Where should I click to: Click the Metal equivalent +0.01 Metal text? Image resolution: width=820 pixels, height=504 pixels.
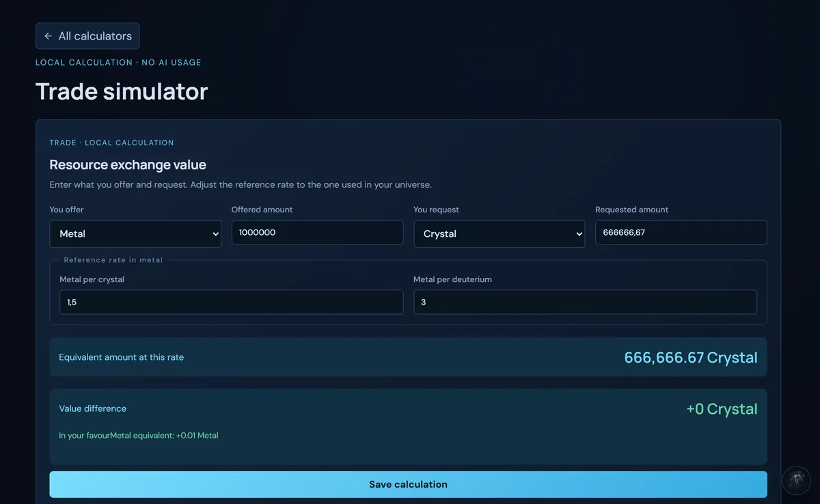[x=164, y=435]
